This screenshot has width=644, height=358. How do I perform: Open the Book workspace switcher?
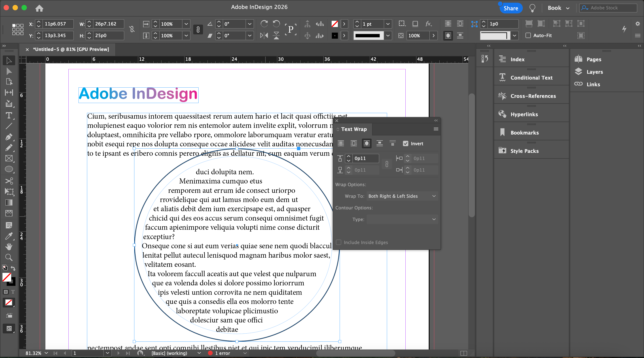(558, 8)
